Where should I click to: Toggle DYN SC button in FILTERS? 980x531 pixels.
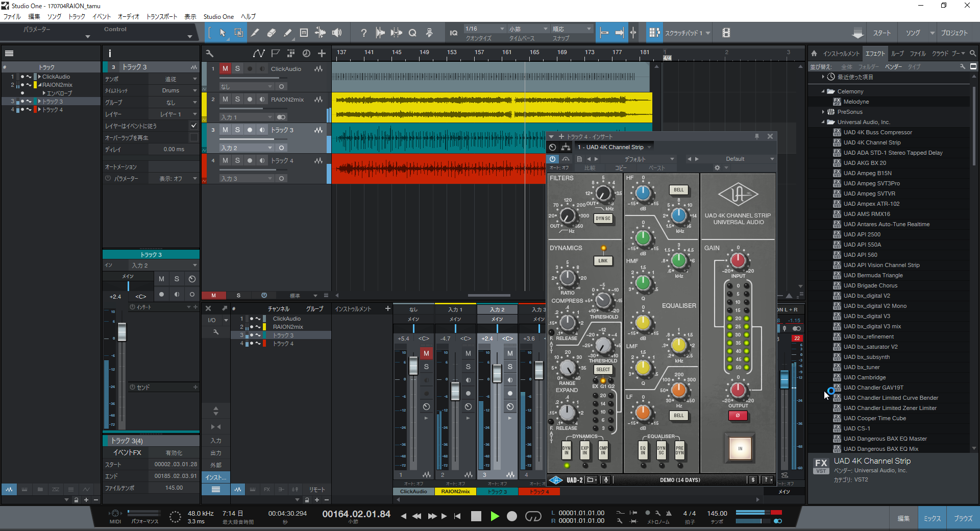[603, 219]
